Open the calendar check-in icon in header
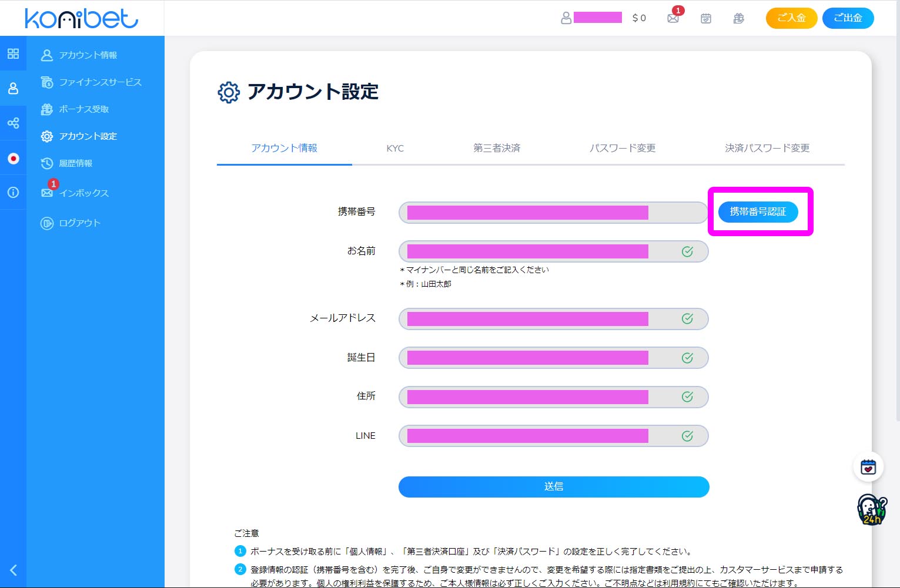 coord(706,18)
